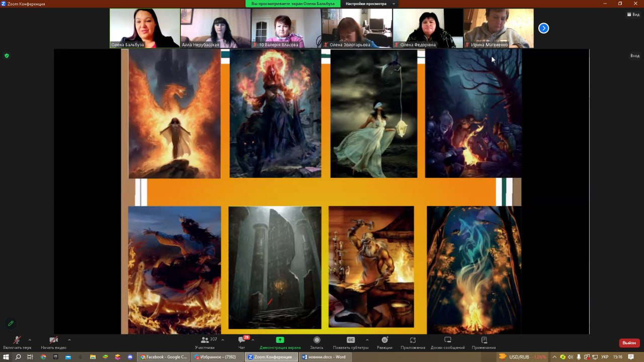
Task: Expand subtitles options arrow
Action: (x=367, y=340)
